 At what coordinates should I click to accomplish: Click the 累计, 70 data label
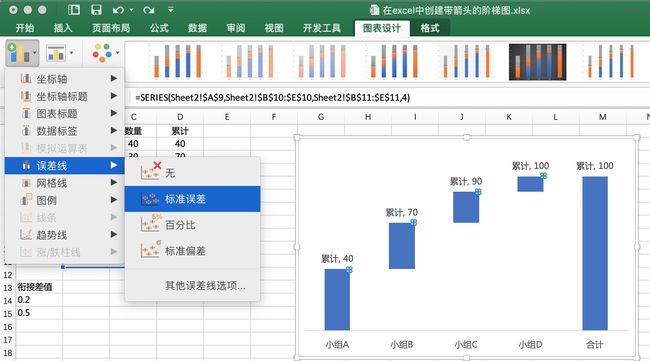pyautogui.click(x=402, y=213)
